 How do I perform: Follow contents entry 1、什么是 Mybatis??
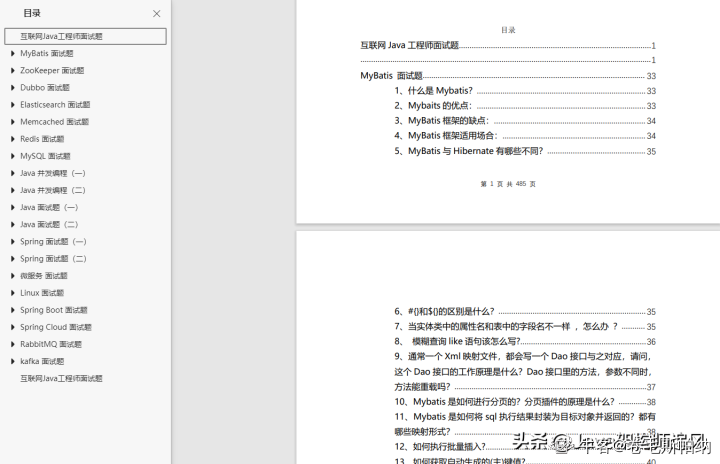coord(525,91)
